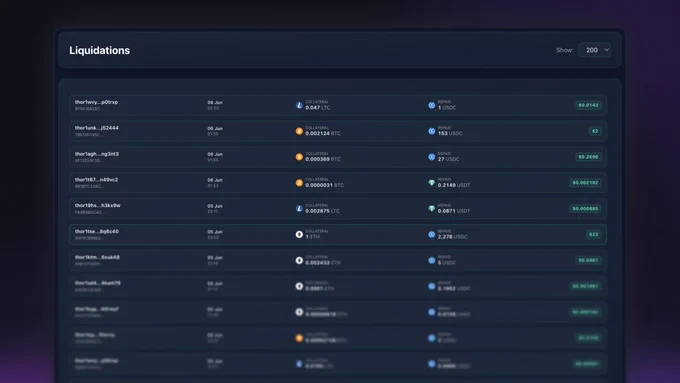Select the 0.002433 ETH collateral value
The height and width of the screenshot is (383, 680).
[x=323, y=262]
